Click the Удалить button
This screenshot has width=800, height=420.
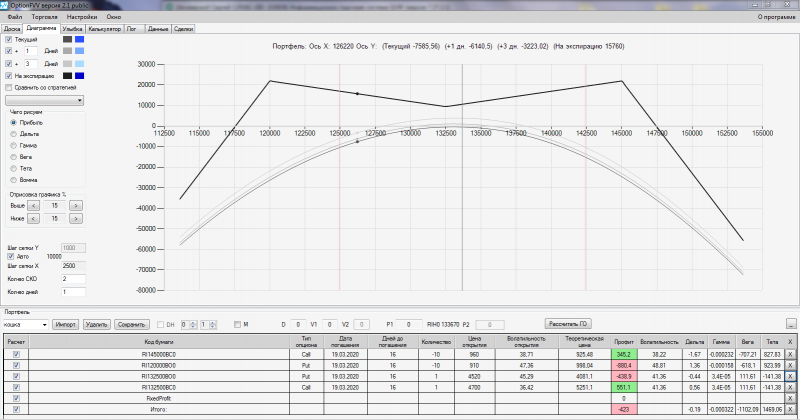96,325
